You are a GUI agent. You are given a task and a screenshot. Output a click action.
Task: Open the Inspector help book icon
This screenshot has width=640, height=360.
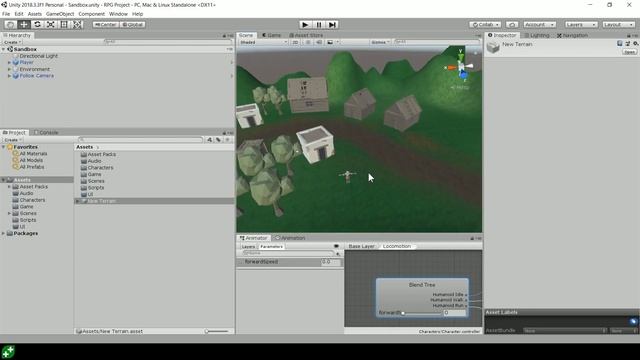coord(620,43)
